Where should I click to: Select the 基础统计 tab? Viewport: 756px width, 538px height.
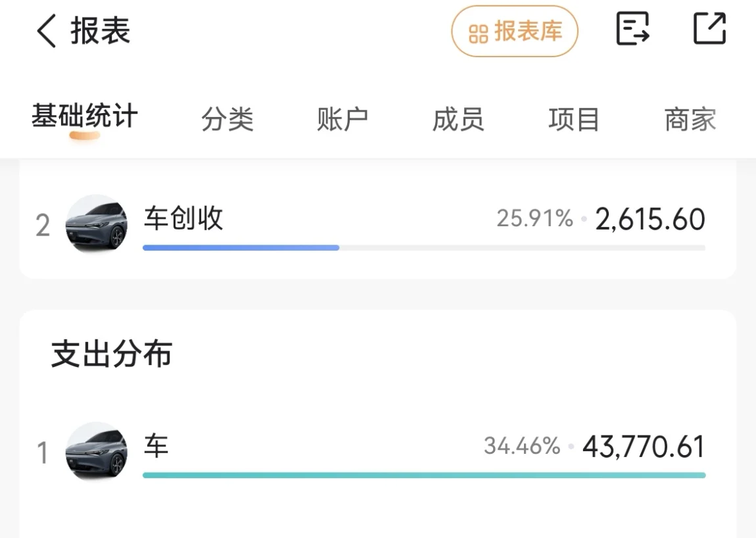(x=85, y=118)
